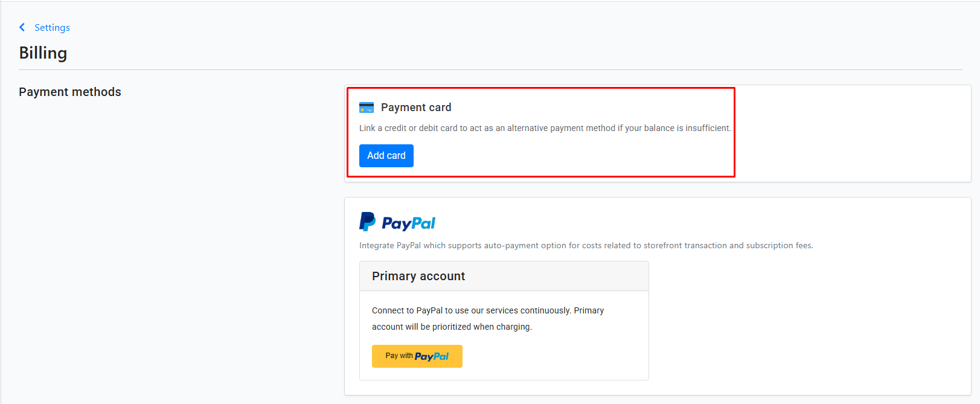Viewport: 980px width, 404px height.
Task: Click the back chevron beside Settings
Action: (x=22, y=27)
